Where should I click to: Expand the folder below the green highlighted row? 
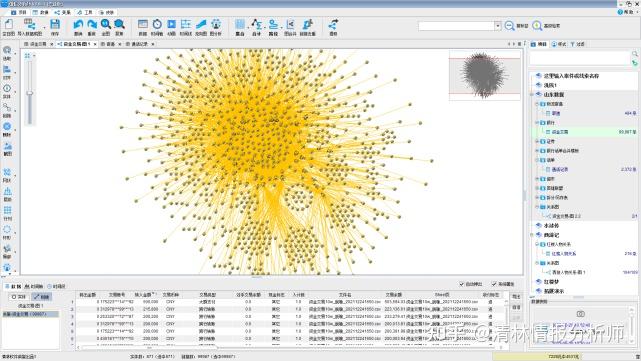pyautogui.click(x=537, y=141)
